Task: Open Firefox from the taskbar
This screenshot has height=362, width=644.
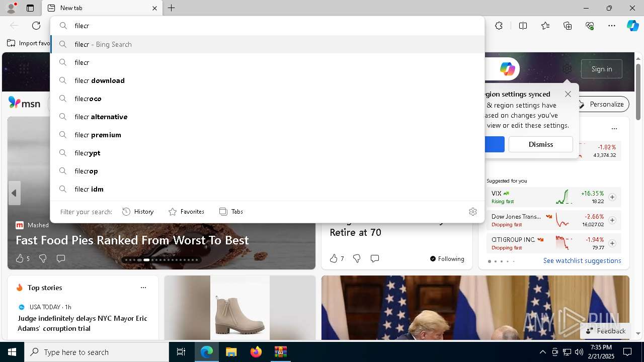Action: tap(256, 352)
